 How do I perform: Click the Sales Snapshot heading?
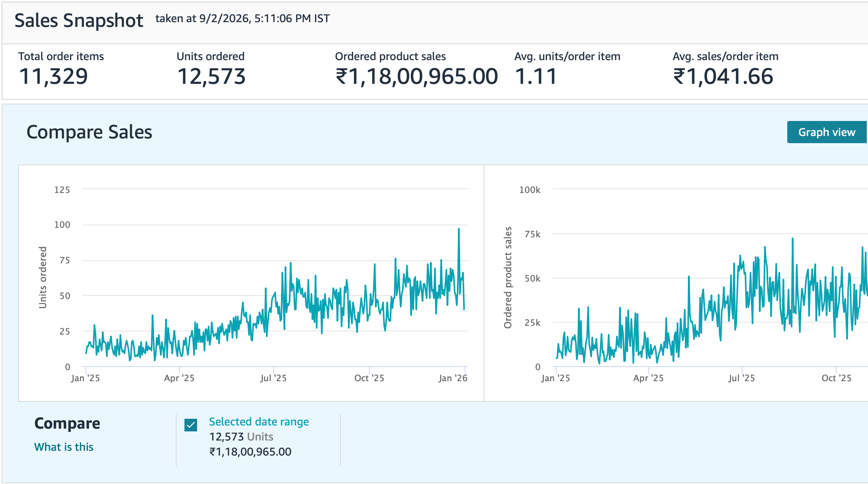tap(79, 21)
